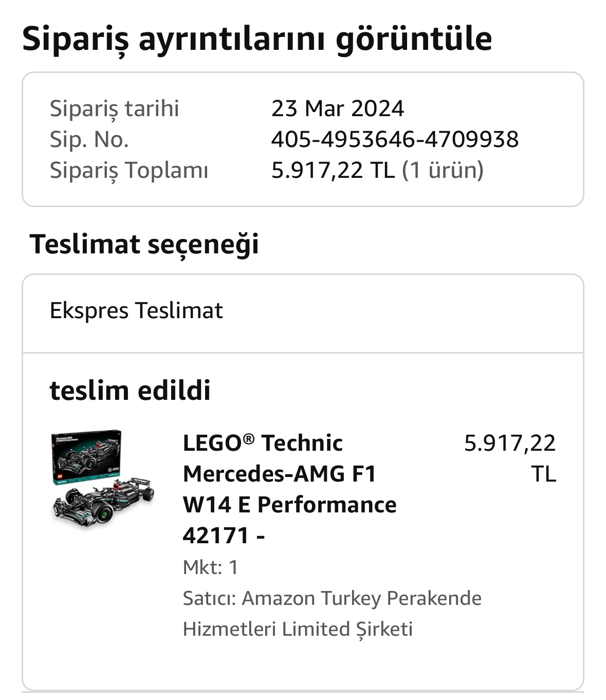Click the TL currency under item price
Viewport: 606px width, 700px height.
click(543, 474)
